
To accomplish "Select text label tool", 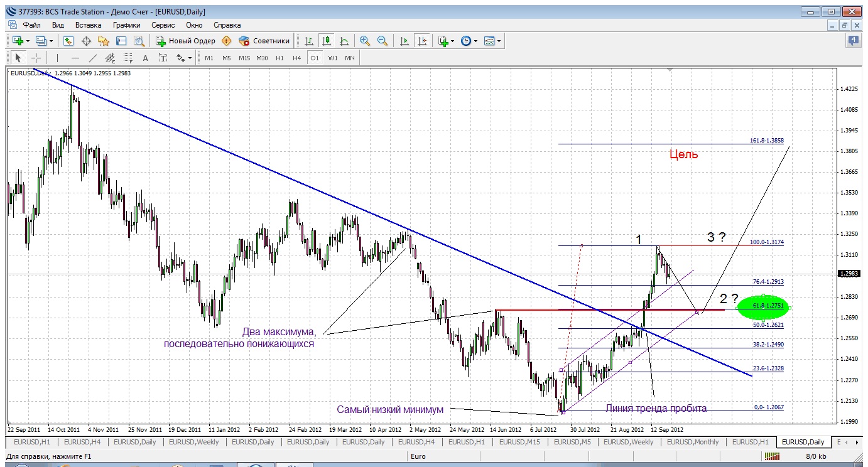I will coord(163,58).
